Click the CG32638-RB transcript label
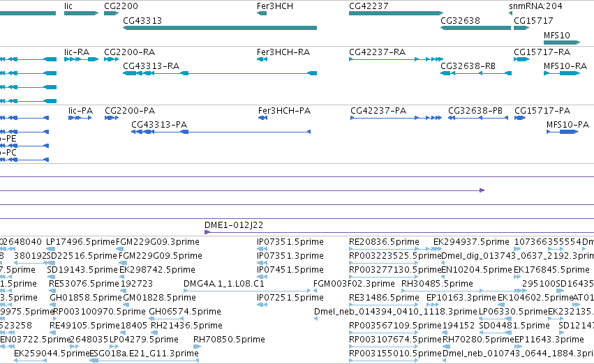This screenshot has width=594, height=364. [x=468, y=66]
